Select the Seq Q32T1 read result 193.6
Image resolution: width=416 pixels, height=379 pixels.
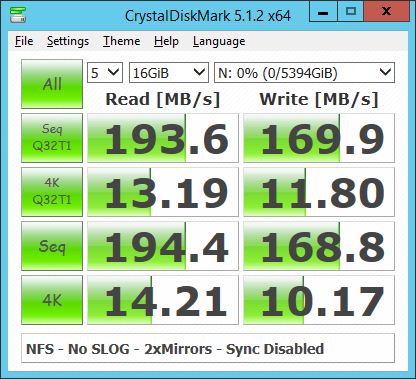pos(163,138)
